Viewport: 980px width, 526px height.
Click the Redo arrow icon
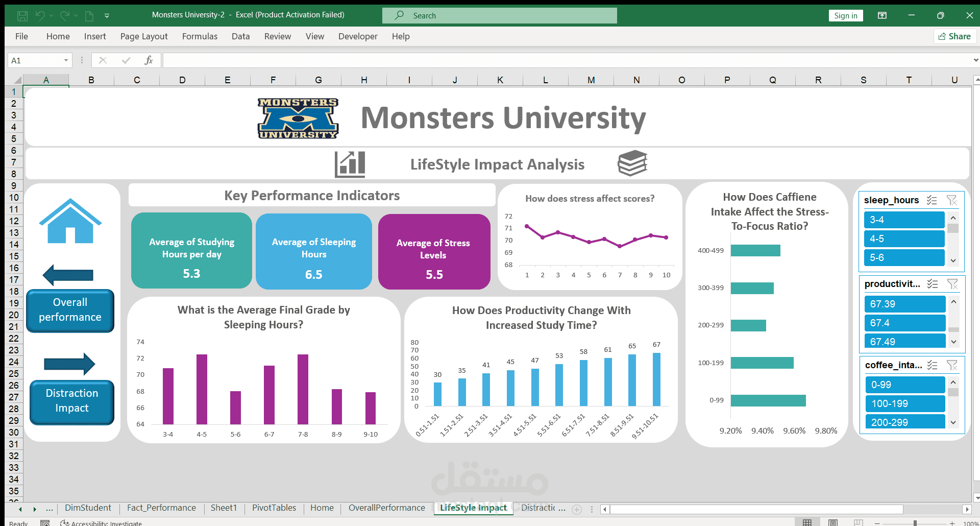point(64,16)
